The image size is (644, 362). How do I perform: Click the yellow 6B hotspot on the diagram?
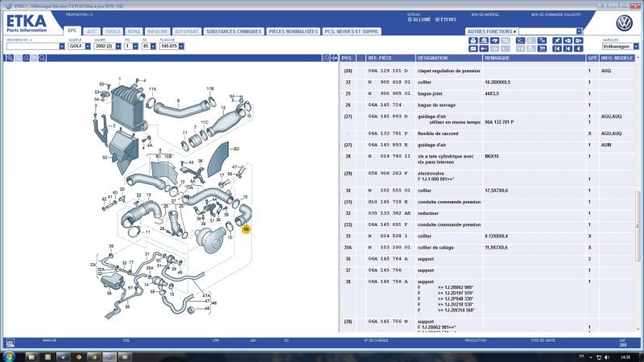pos(246,229)
